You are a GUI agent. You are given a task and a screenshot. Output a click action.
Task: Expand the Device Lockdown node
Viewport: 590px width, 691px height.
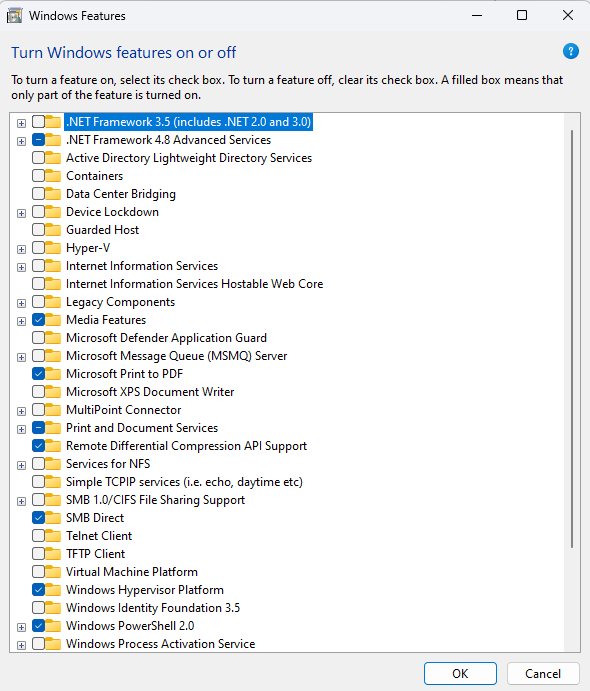tap(21, 213)
